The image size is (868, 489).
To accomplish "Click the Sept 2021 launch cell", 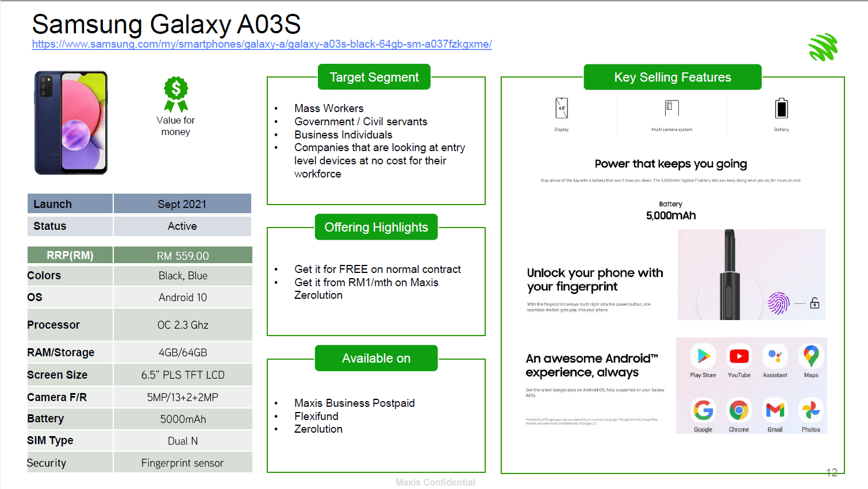I will coord(182,204).
